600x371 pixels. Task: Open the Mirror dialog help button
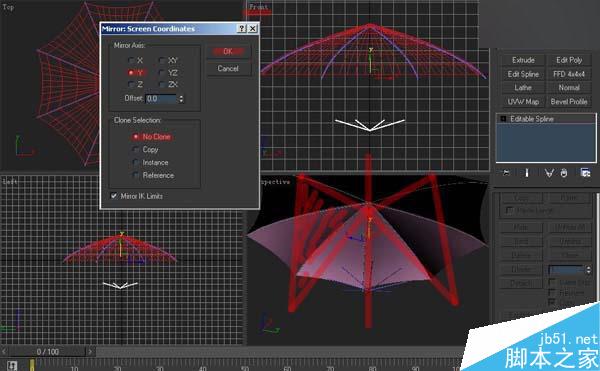pyautogui.click(x=241, y=29)
